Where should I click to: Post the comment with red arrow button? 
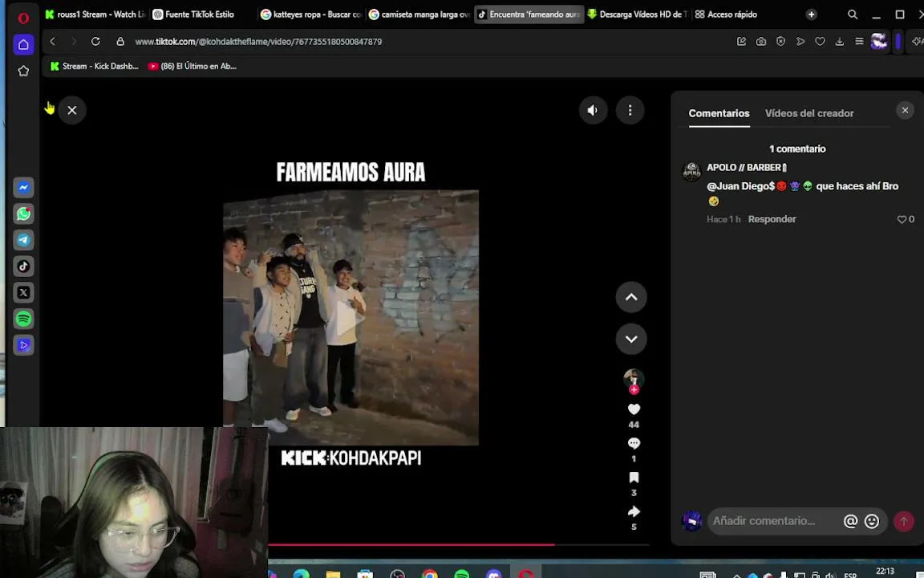click(904, 521)
